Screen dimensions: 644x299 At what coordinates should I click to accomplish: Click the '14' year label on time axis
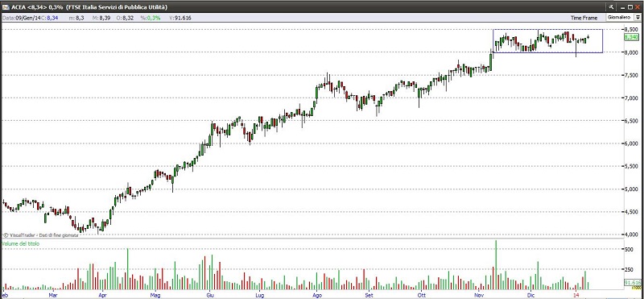point(576,295)
